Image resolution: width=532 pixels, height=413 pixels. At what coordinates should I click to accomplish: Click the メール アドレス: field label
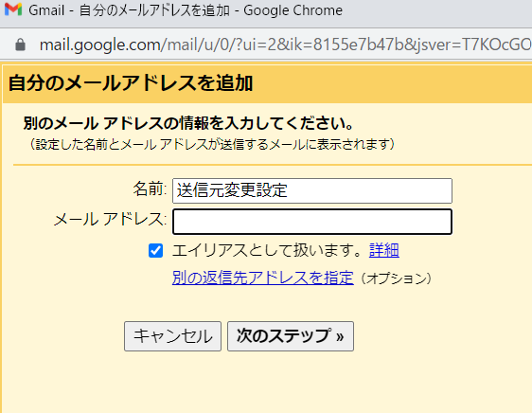coord(110,220)
